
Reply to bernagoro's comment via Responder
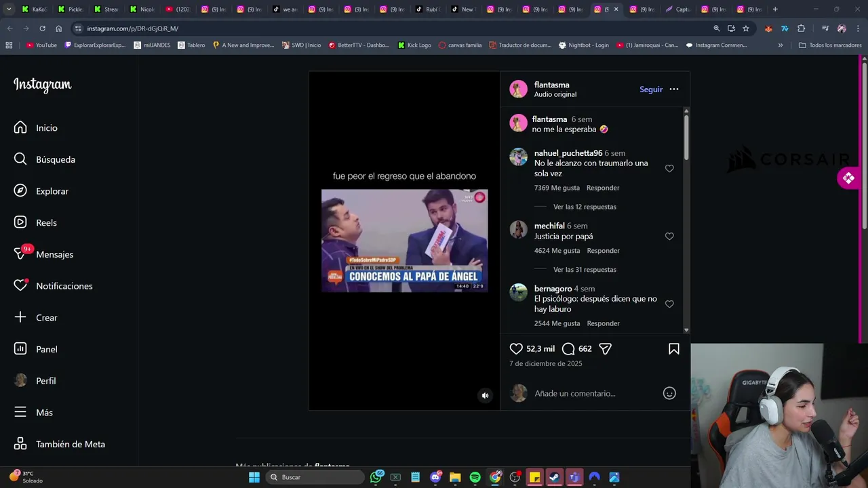click(x=603, y=323)
